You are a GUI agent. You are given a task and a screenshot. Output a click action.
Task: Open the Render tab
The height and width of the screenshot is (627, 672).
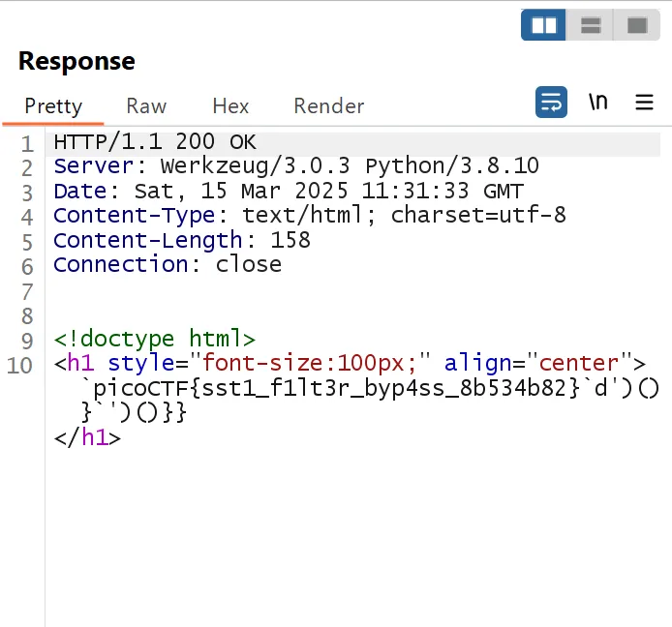click(328, 106)
